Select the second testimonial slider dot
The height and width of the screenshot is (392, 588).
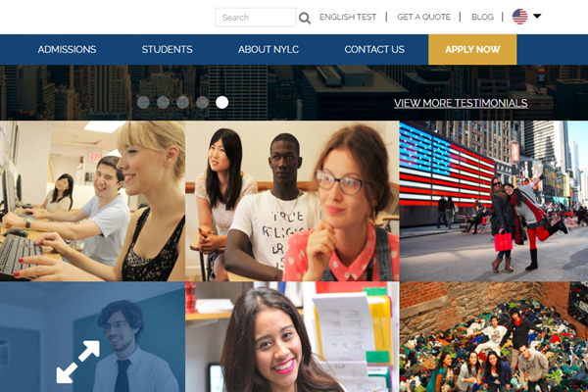point(163,102)
